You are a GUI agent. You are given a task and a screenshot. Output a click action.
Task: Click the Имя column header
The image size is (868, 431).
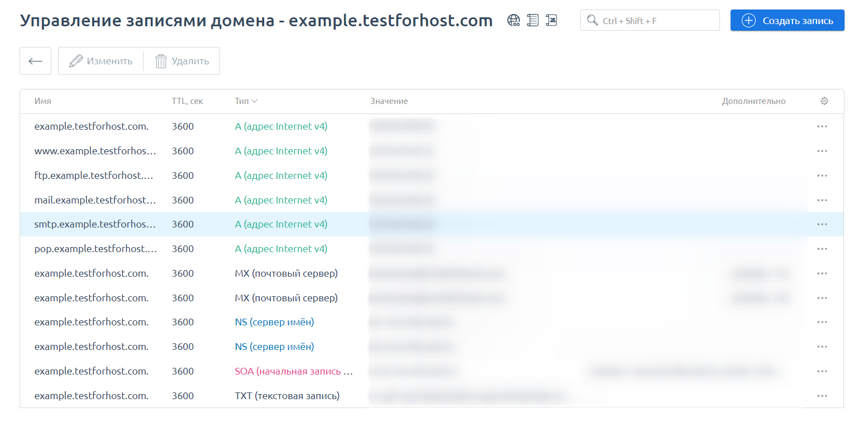(x=43, y=101)
